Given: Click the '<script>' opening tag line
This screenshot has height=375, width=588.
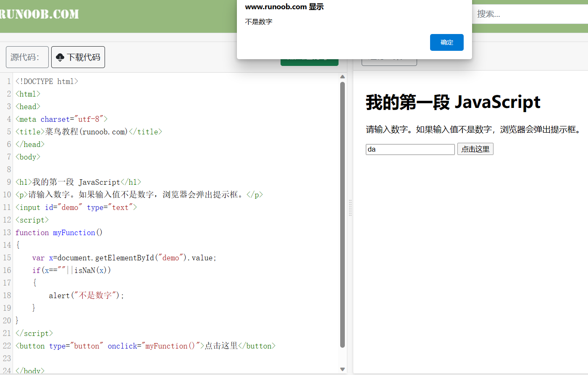Looking at the screenshot, I should point(32,220).
